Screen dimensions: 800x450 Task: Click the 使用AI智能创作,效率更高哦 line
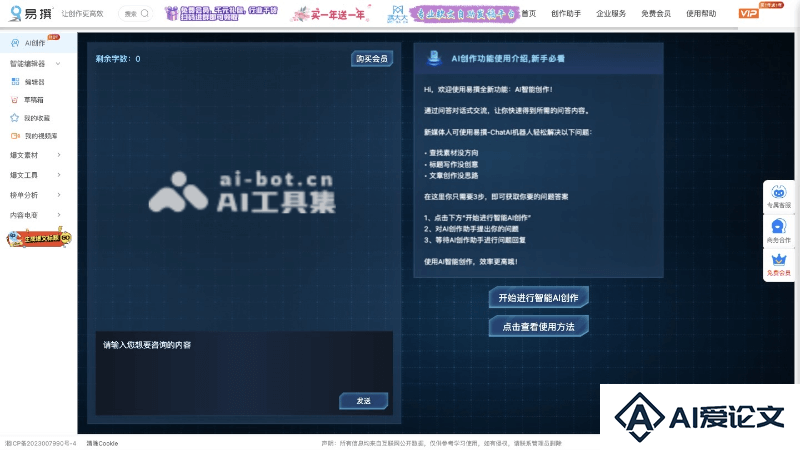470,262
